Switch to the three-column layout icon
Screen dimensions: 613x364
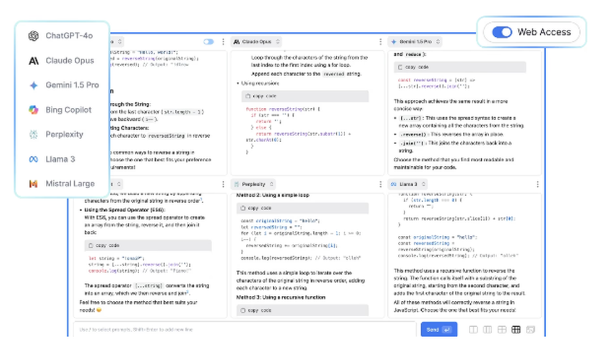pyautogui.click(x=487, y=330)
